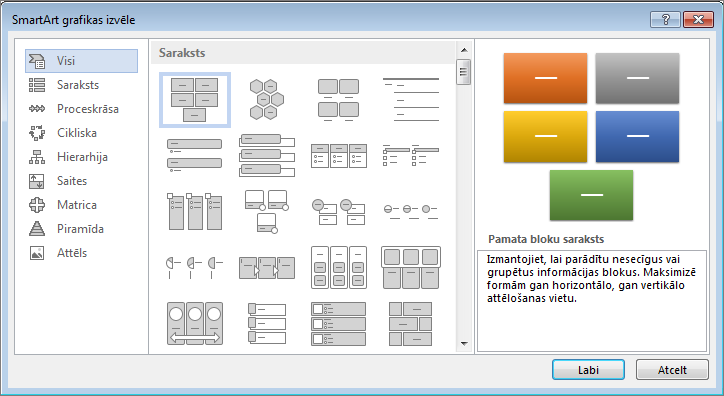Click the scroll down arrow in layout gallery
The height and width of the screenshot is (396, 724).
point(464,343)
